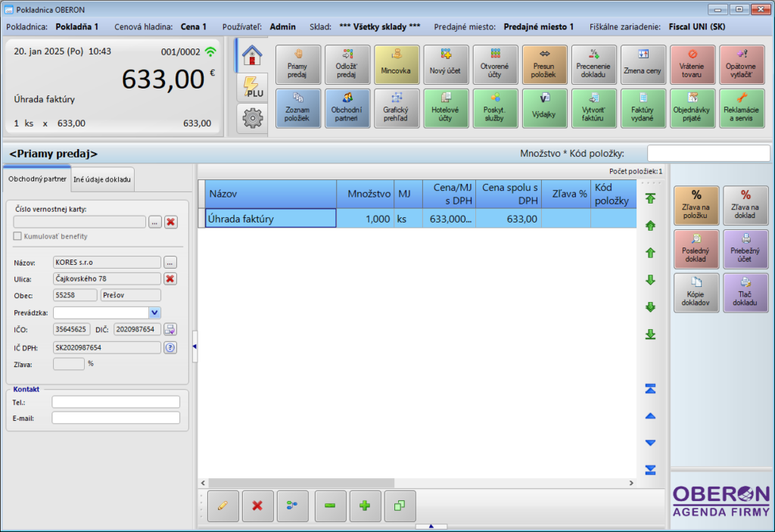Image resolution: width=775 pixels, height=532 pixels.
Task: Show the Grafický prehľad view
Action: click(397, 108)
